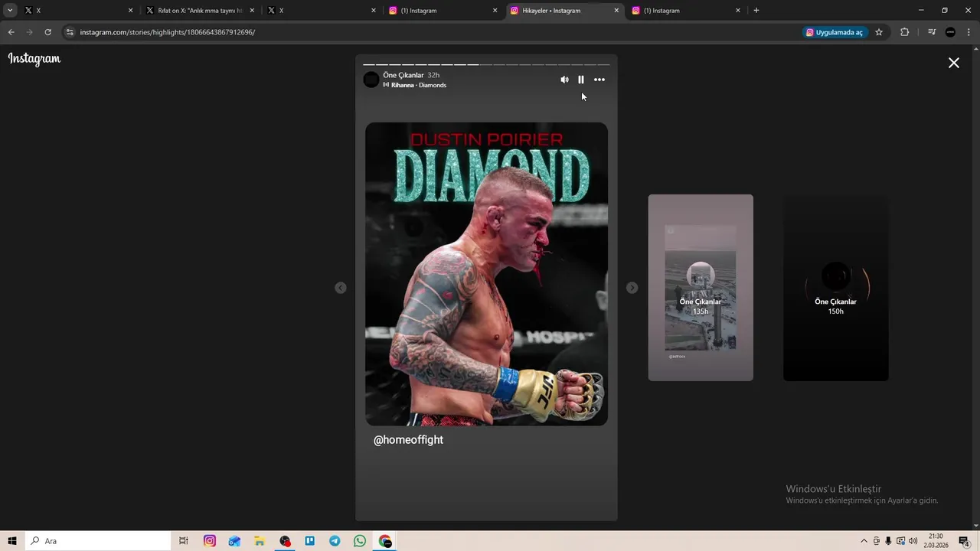Open the story author's profile picture
The image size is (980, 551).
pyautogui.click(x=371, y=80)
